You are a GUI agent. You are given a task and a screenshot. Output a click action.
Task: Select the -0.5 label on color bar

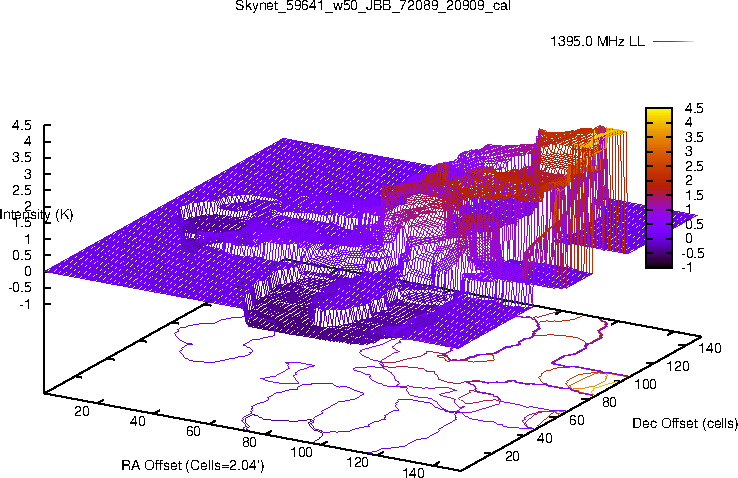[692, 253]
